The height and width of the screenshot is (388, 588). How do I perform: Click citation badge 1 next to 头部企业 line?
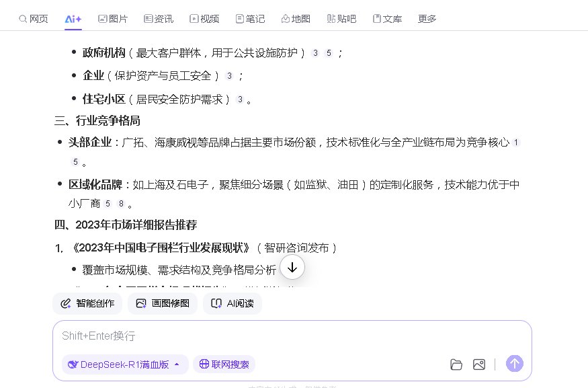tap(515, 143)
